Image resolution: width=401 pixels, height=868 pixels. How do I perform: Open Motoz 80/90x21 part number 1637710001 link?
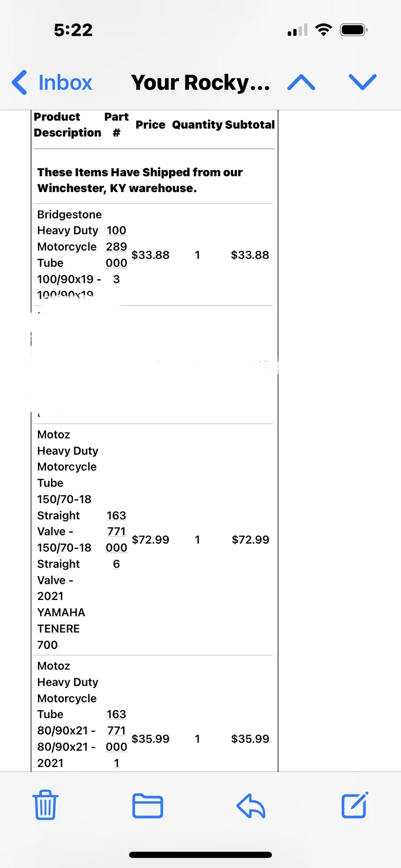(x=116, y=738)
